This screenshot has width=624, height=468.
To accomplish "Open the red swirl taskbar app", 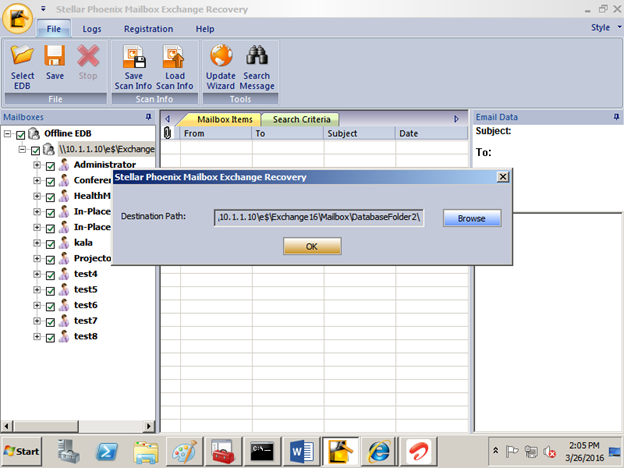I will (418, 452).
